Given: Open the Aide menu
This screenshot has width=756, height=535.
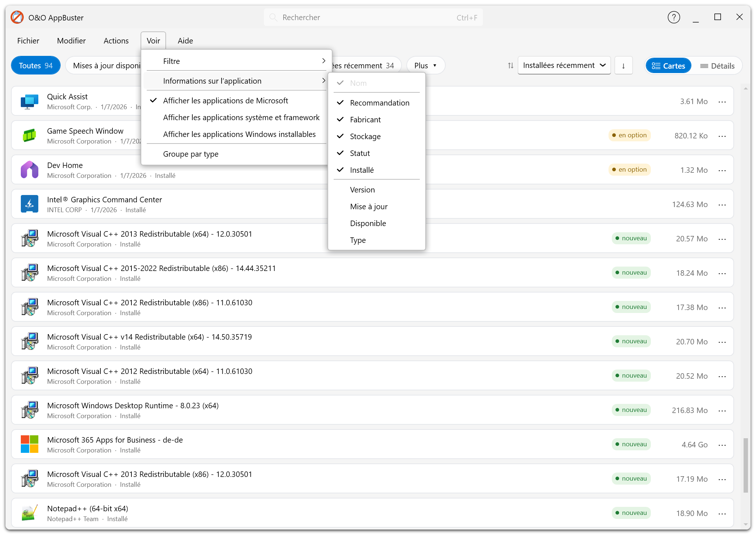Looking at the screenshot, I should pyautogui.click(x=185, y=41).
